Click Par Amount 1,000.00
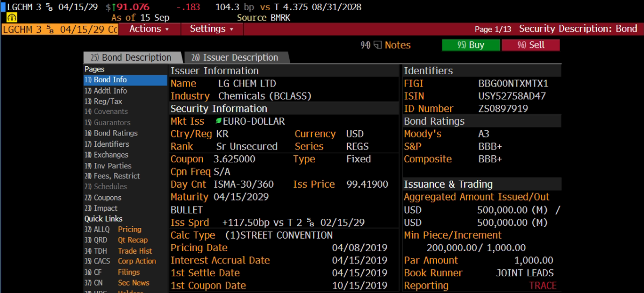 click(533, 261)
